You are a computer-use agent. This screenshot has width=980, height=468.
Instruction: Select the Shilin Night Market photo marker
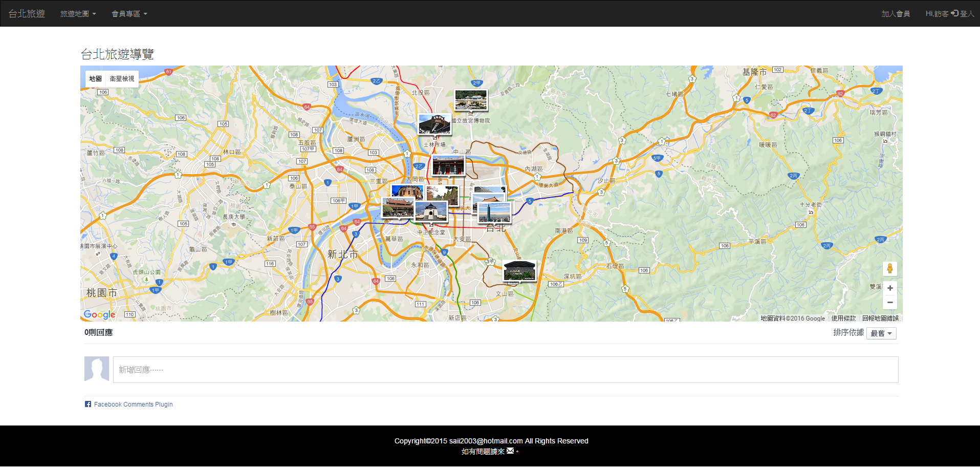[x=434, y=124]
